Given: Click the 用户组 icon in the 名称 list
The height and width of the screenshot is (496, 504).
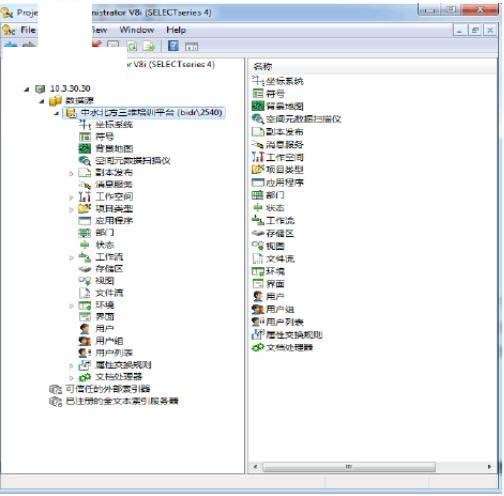Looking at the screenshot, I should (258, 309).
